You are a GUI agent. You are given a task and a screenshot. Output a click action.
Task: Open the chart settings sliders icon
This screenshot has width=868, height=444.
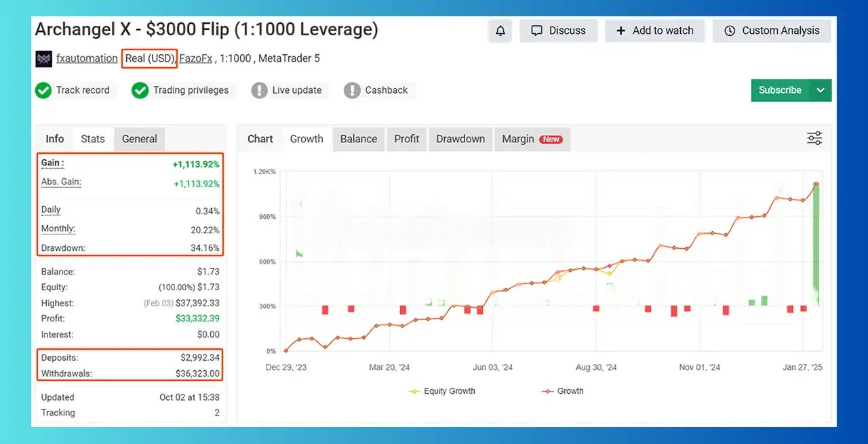[x=814, y=138]
